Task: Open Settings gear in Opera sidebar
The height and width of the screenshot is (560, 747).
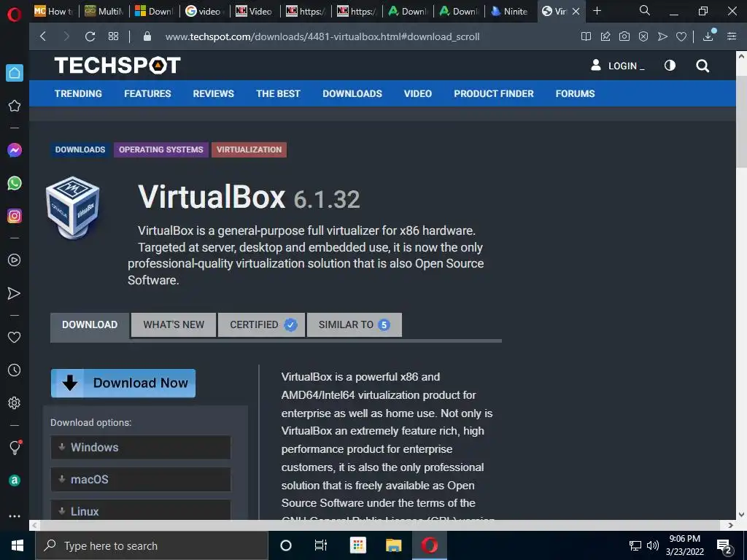Action: pos(15,402)
